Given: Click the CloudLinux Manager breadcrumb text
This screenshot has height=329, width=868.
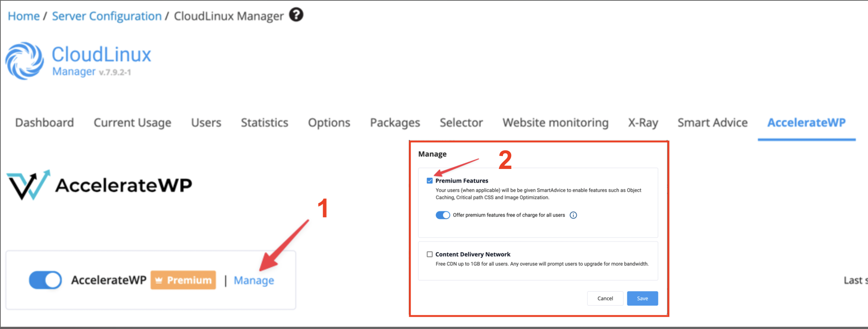Looking at the screenshot, I should point(228,16).
